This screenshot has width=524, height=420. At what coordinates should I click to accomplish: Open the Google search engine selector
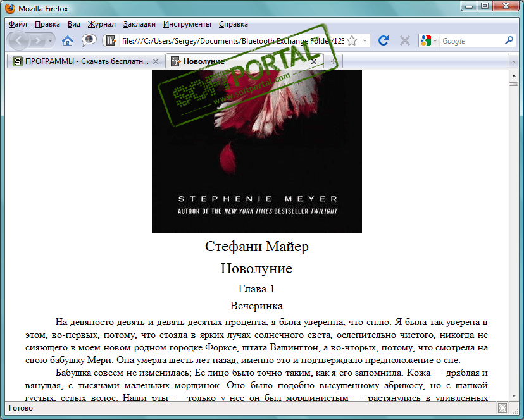tap(429, 40)
